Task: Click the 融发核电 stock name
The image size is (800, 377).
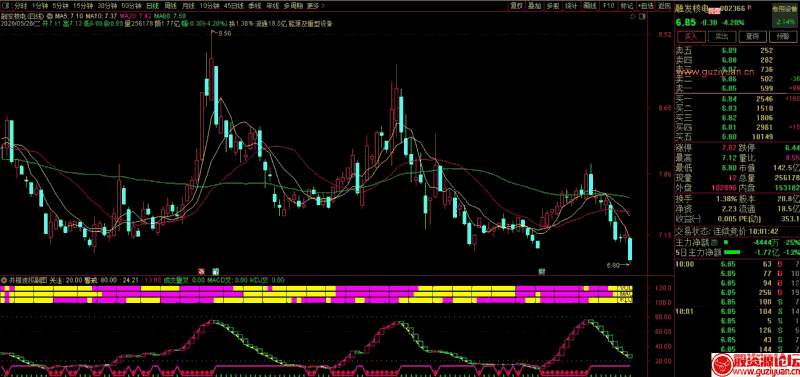Action: coord(692,9)
